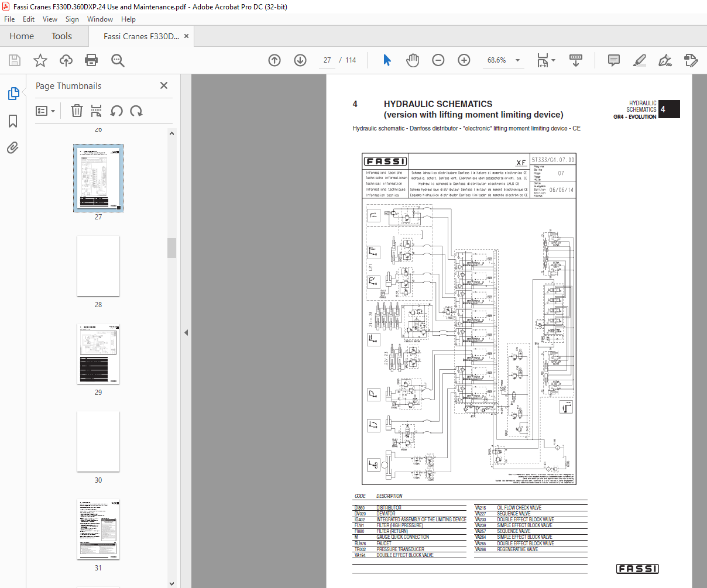Open the Help menu
Screen dimensions: 707x588
128,19
